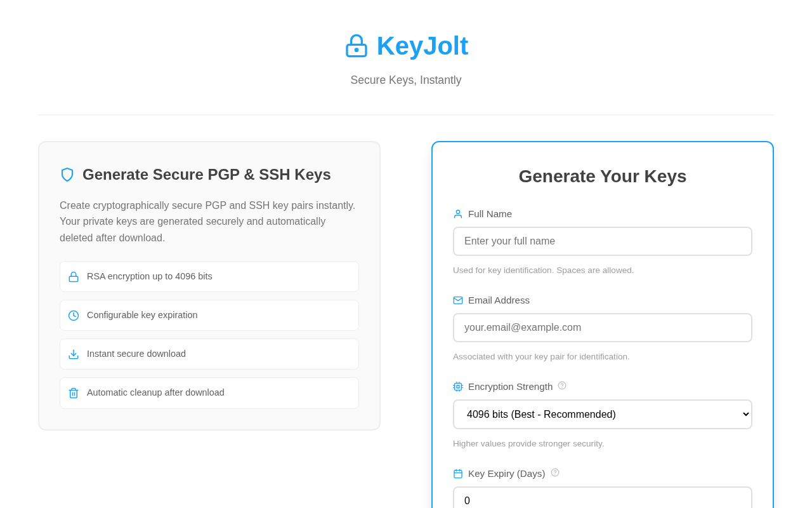The height and width of the screenshot is (508, 812).
Task: Click the person icon by Full Name
Action: pos(458,214)
